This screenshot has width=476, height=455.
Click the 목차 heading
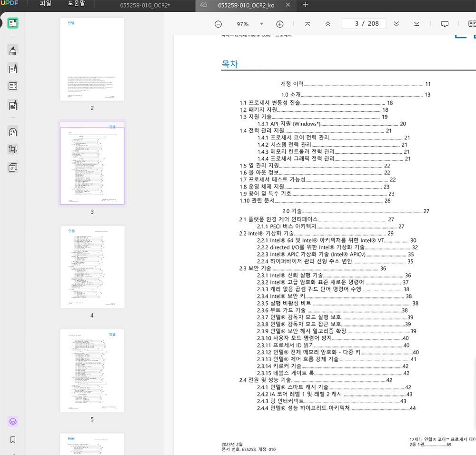pos(230,64)
